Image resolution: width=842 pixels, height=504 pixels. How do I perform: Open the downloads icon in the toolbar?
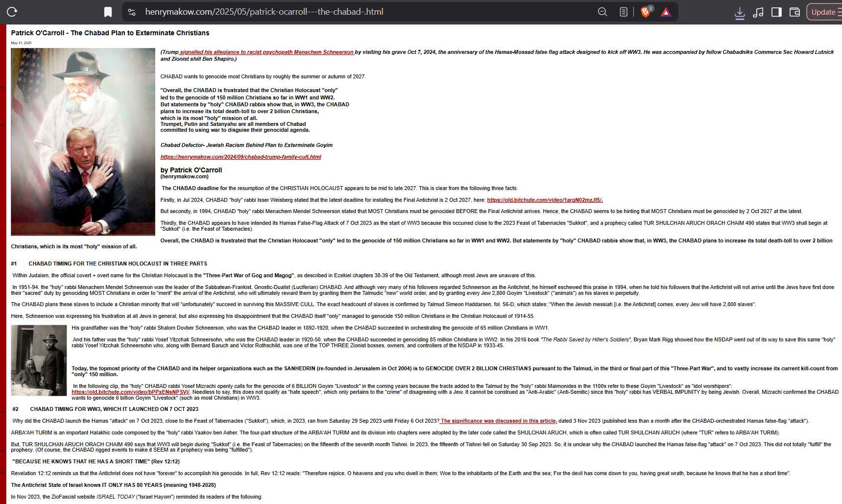(x=740, y=12)
